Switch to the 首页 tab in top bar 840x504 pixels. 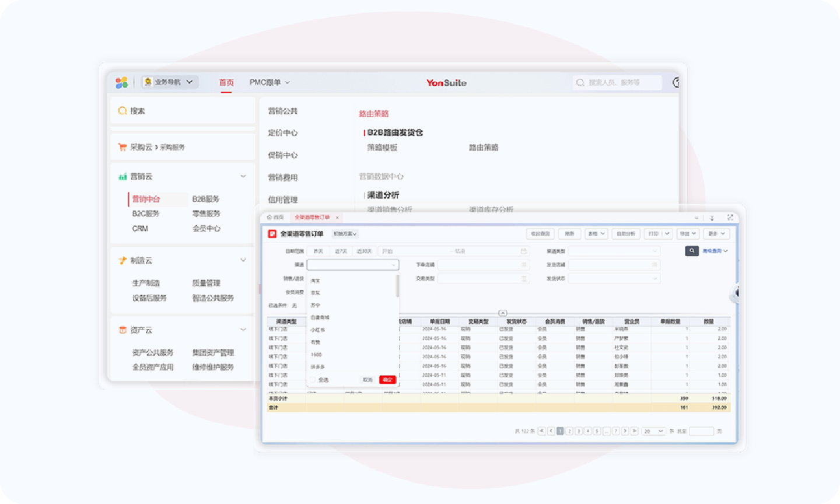[x=226, y=82]
